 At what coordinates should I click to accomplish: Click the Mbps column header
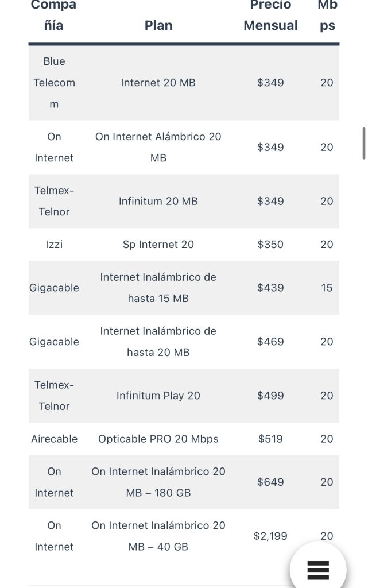coord(327,15)
